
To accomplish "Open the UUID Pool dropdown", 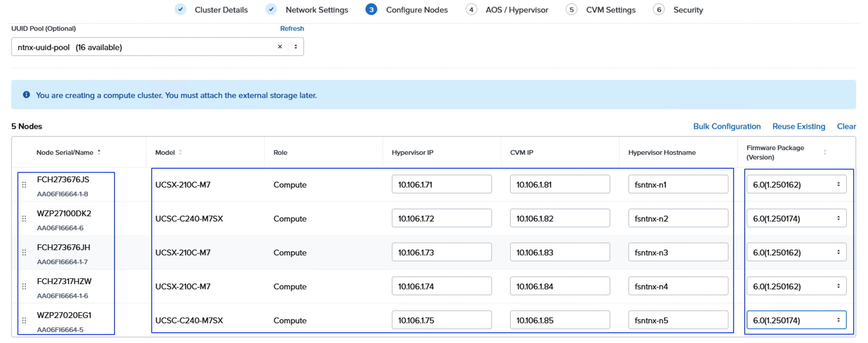I will [295, 47].
